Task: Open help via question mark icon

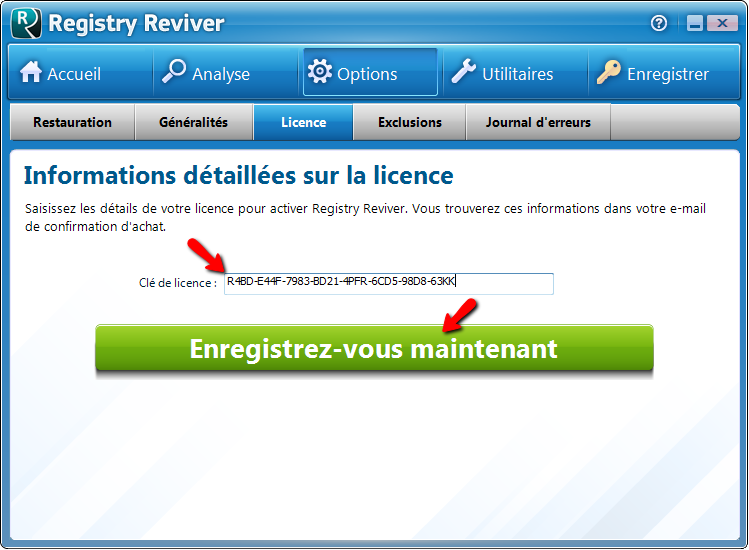Action: (659, 23)
